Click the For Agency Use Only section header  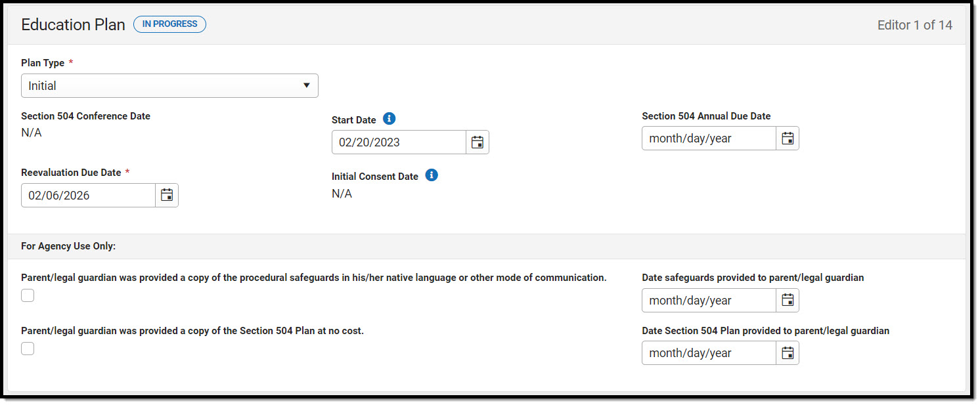pos(68,247)
